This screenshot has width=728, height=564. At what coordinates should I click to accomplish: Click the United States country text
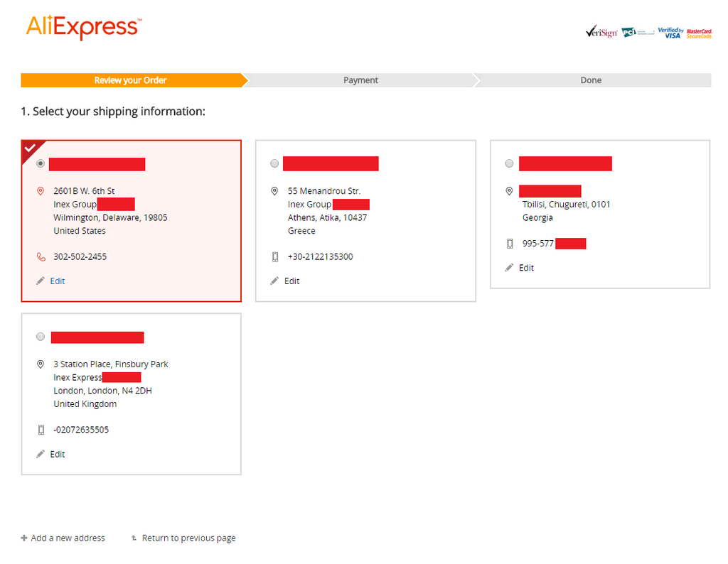[80, 231]
